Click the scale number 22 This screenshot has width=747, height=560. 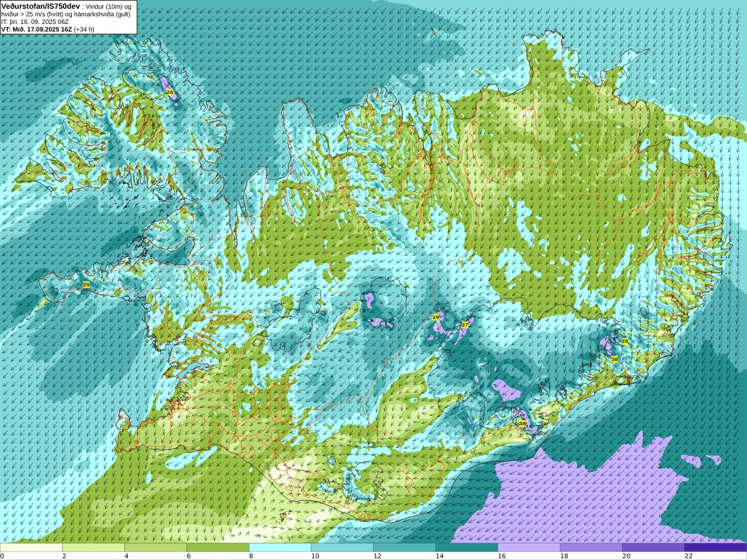pos(688,556)
